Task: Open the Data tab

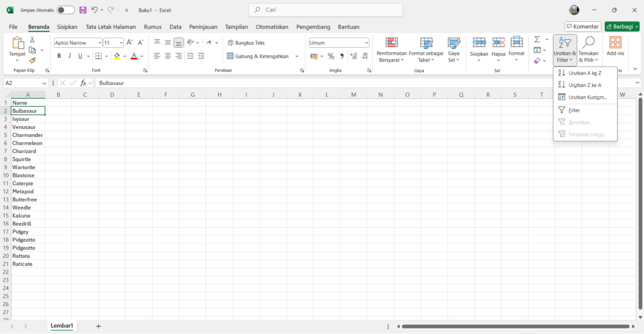Action: (x=175, y=26)
